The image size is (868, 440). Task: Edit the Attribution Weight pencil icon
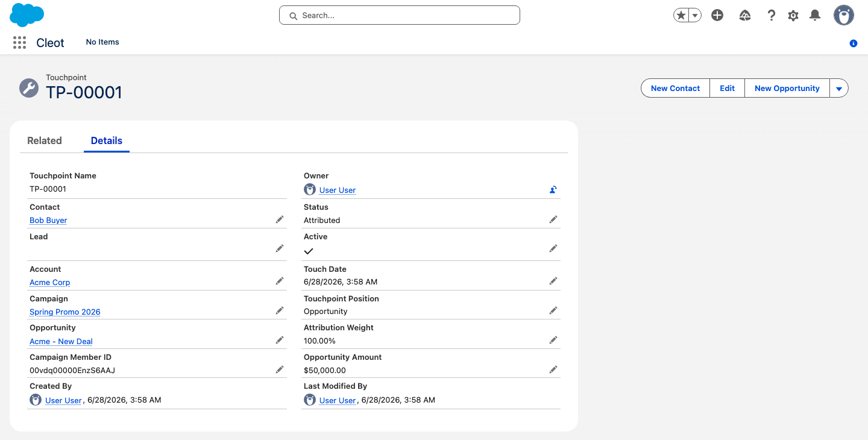click(553, 340)
